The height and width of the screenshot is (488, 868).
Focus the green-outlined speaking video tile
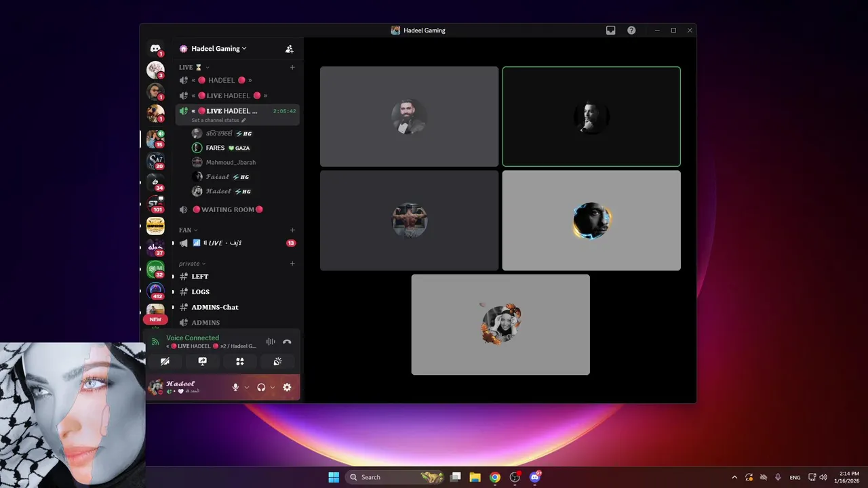coord(591,117)
